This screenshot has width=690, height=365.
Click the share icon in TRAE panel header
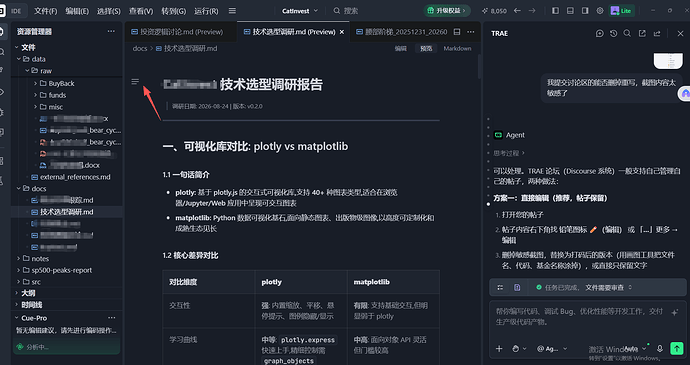657,33
